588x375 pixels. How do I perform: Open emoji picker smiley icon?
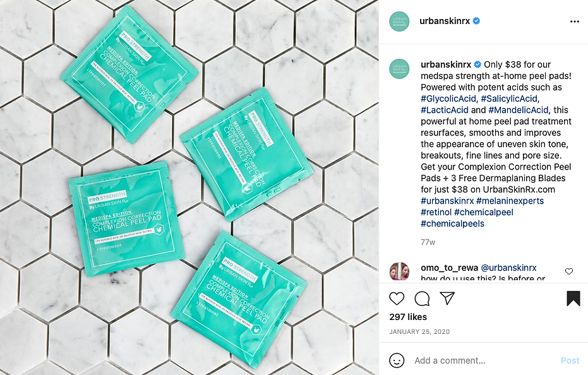(397, 360)
